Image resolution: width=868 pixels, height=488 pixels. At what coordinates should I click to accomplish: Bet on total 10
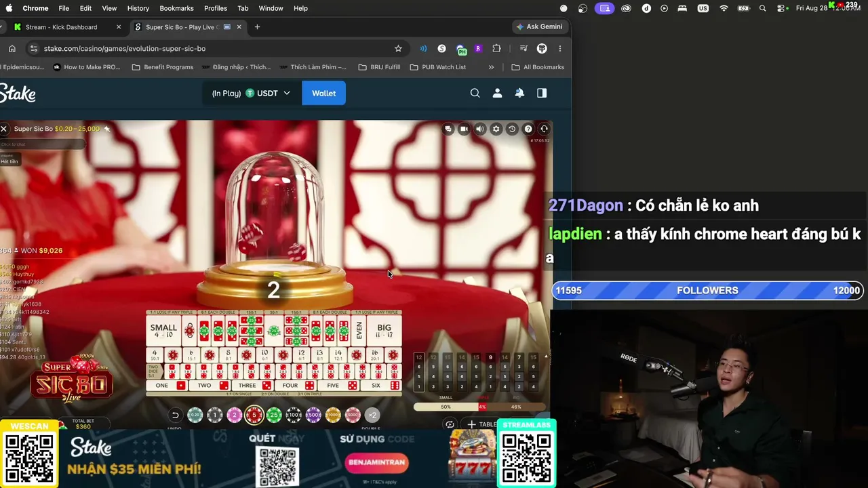pos(264,354)
